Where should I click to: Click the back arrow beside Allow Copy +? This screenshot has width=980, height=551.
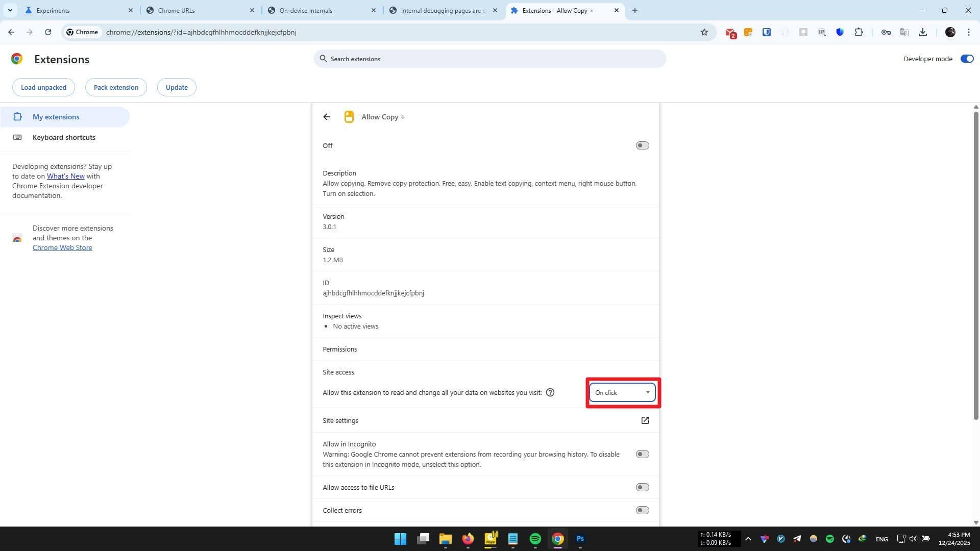327,117
